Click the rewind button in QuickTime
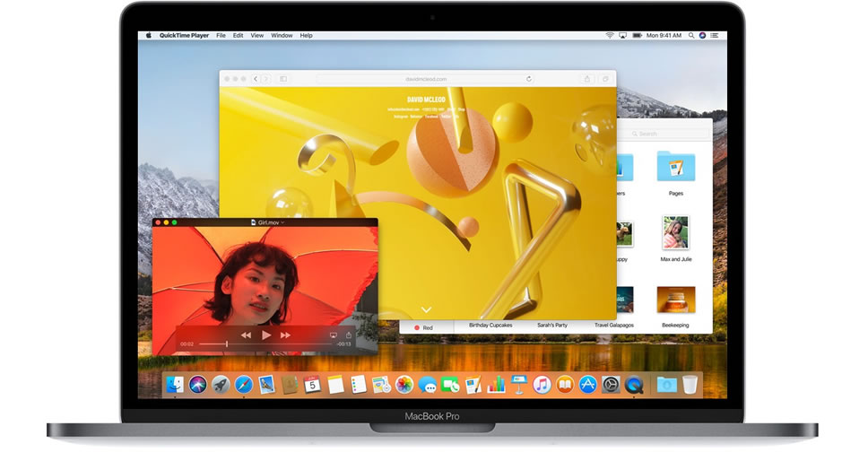 [x=246, y=335]
